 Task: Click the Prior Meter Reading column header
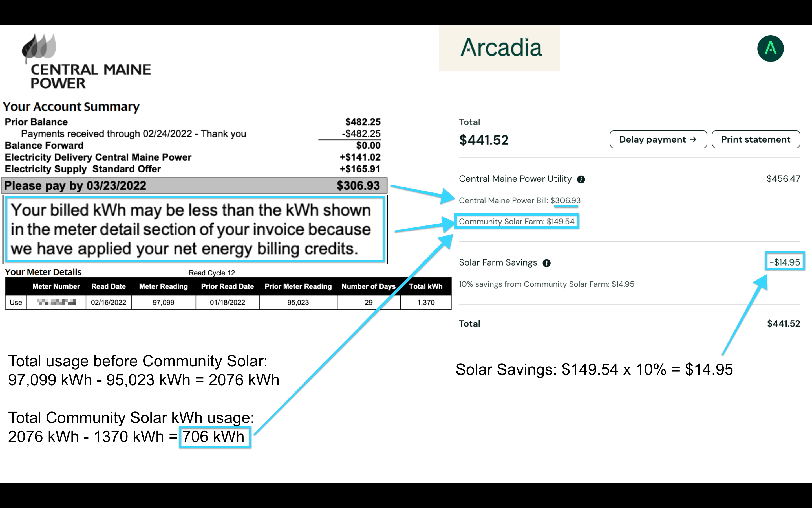pos(298,286)
